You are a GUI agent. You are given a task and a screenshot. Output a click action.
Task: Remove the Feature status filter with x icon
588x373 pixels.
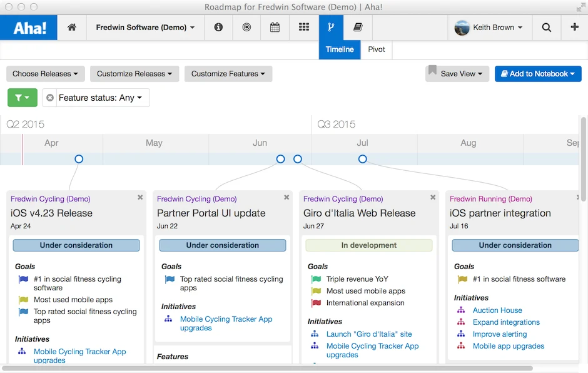50,98
